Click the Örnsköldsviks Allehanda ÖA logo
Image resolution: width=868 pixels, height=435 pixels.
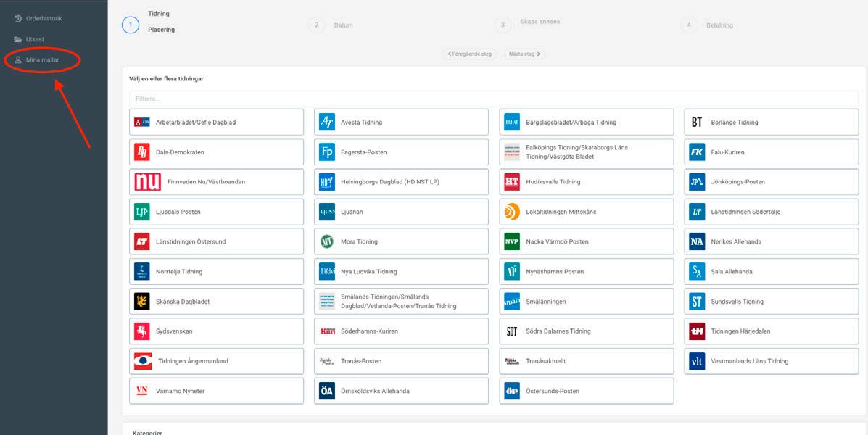(x=327, y=391)
